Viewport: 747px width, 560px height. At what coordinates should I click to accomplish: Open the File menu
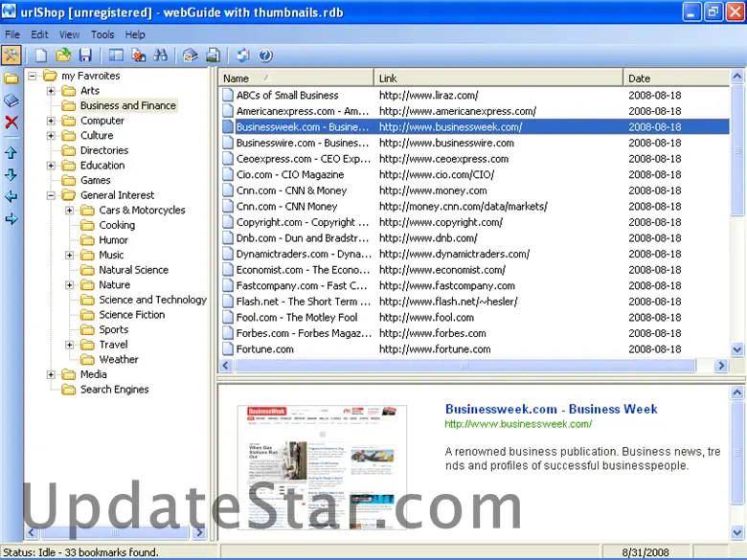[11, 34]
